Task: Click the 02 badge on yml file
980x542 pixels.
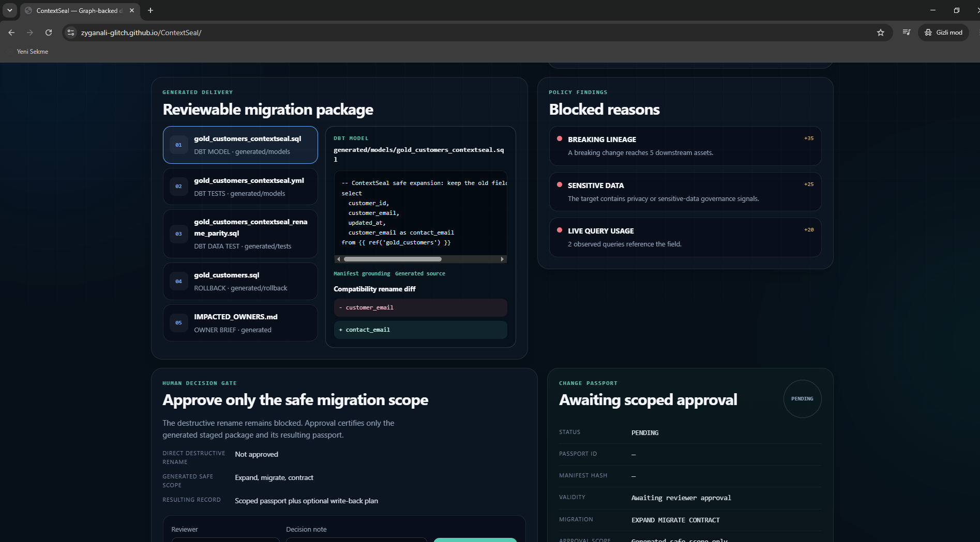Action: [x=178, y=187]
